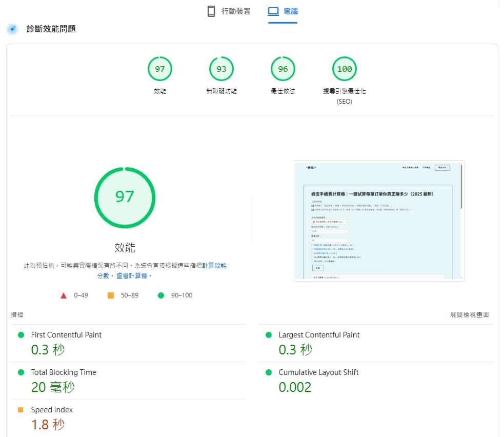Image resolution: width=504 pixels, height=437 pixels.
Task: Click the Cumulative Layout Shift metric label
Action: 318,372
